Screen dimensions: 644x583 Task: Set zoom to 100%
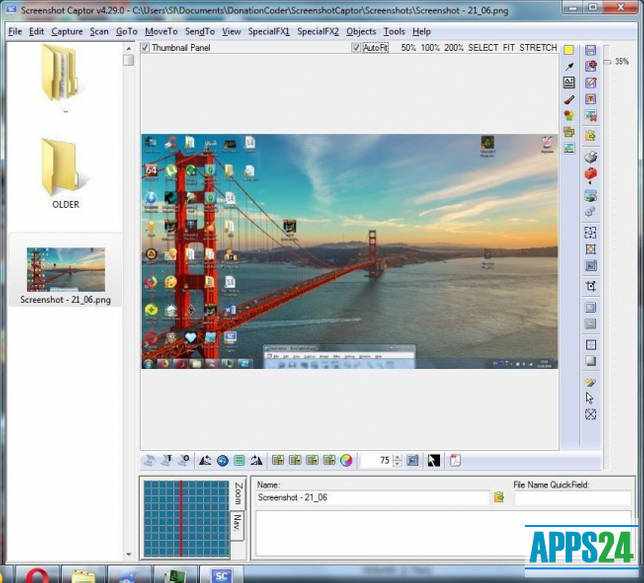coord(430,48)
